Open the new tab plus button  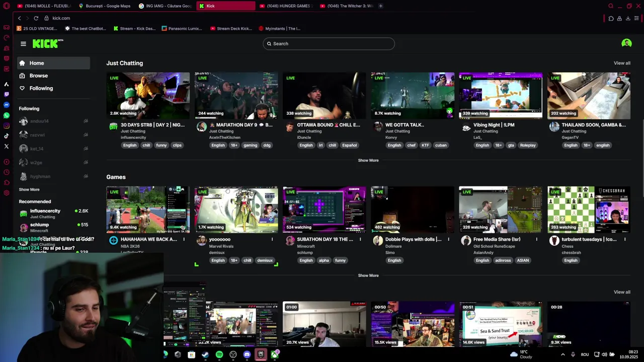coord(380,6)
